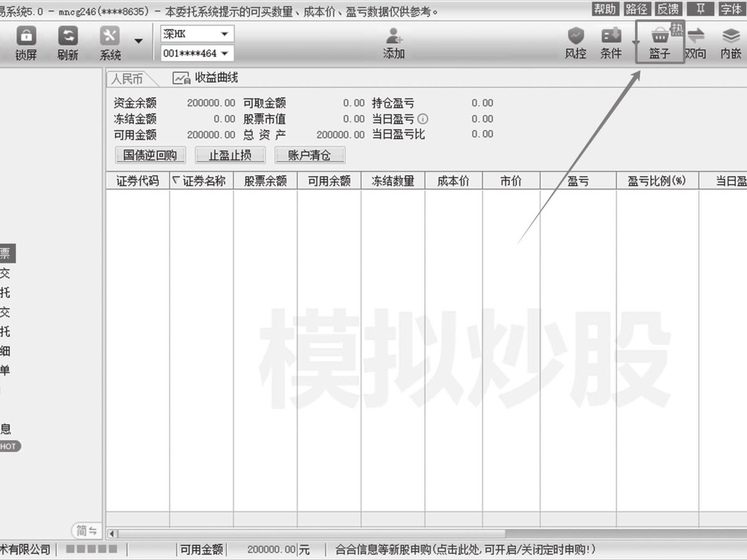Sort by 证券名称 column header
This screenshot has height=560, width=747.
(202, 181)
